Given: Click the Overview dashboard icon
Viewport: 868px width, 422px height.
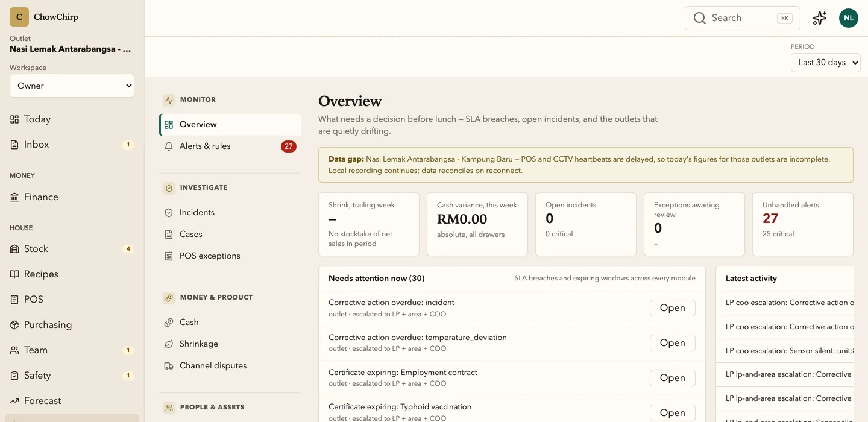Looking at the screenshot, I should [x=169, y=125].
